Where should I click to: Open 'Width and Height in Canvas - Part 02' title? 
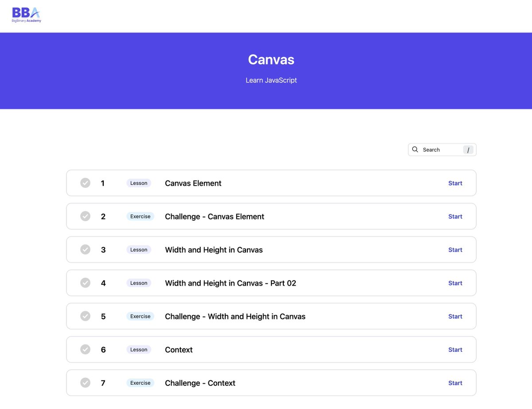231,283
